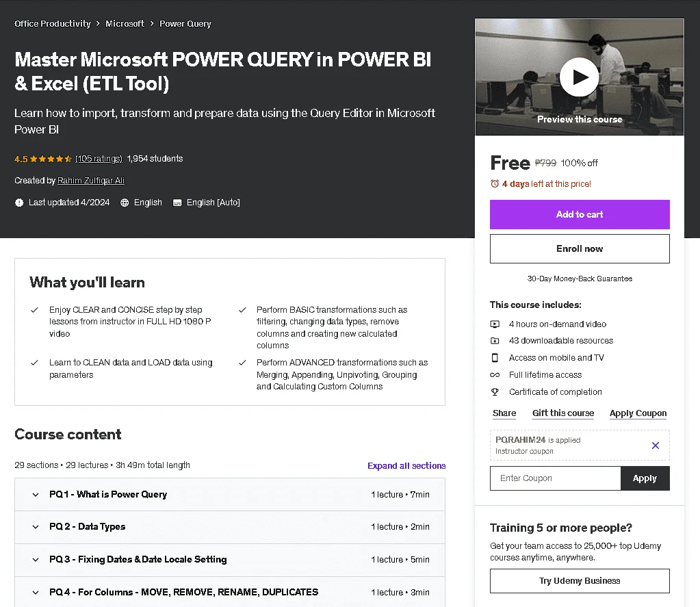Click 4 hours on-demand video text

(x=558, y=324)
